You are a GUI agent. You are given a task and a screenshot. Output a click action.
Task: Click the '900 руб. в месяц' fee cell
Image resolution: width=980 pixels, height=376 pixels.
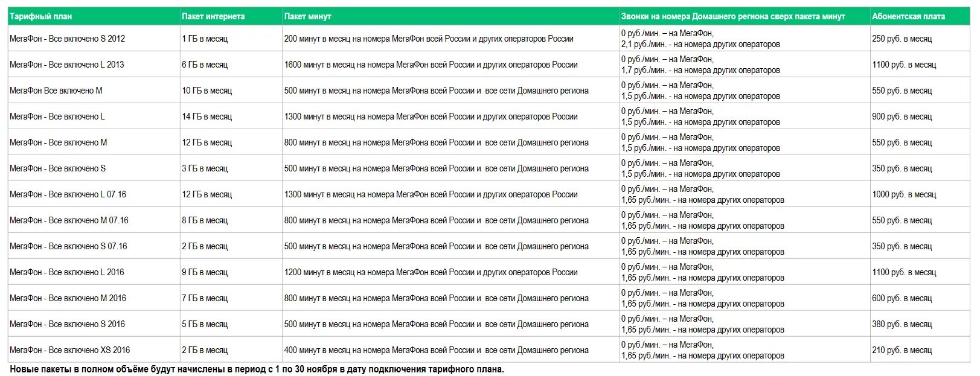tap(920, 116)
